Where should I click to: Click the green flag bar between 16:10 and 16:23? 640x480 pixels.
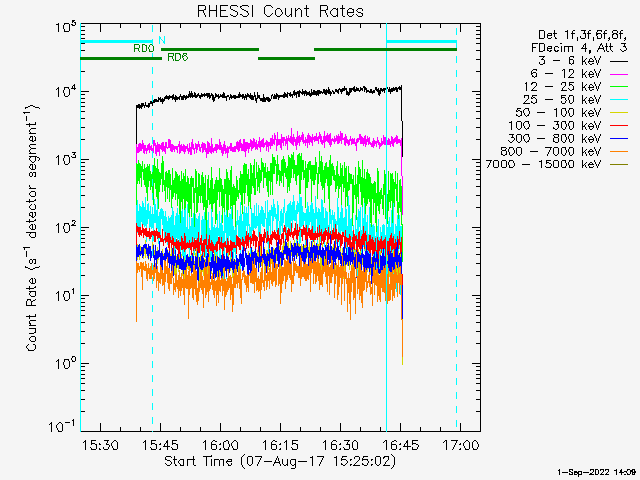[287, 58]
